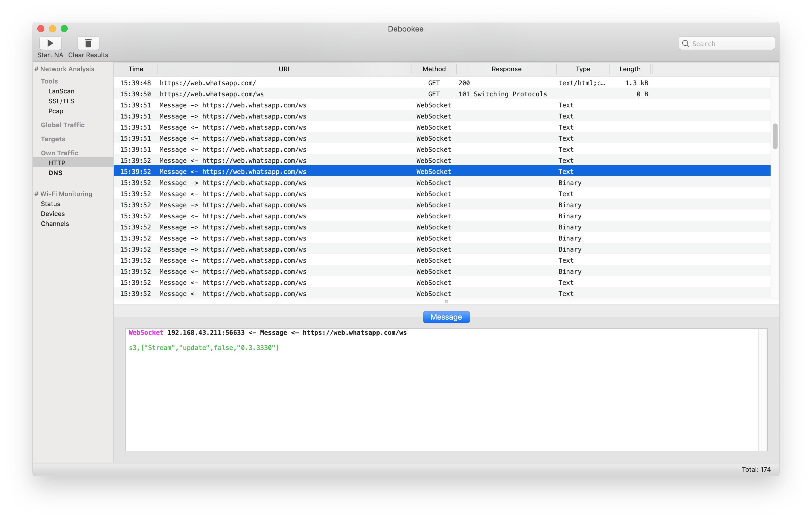This screenshot has width=812, height=519.
Task: Open Wi-Fi Status page
Action: [50, 204]
